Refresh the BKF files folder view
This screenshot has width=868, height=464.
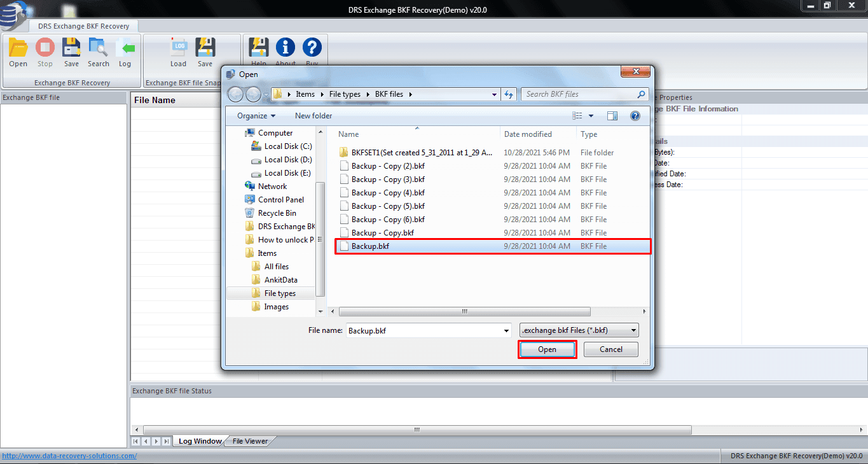pyautogui.click(x=509, y=94)
